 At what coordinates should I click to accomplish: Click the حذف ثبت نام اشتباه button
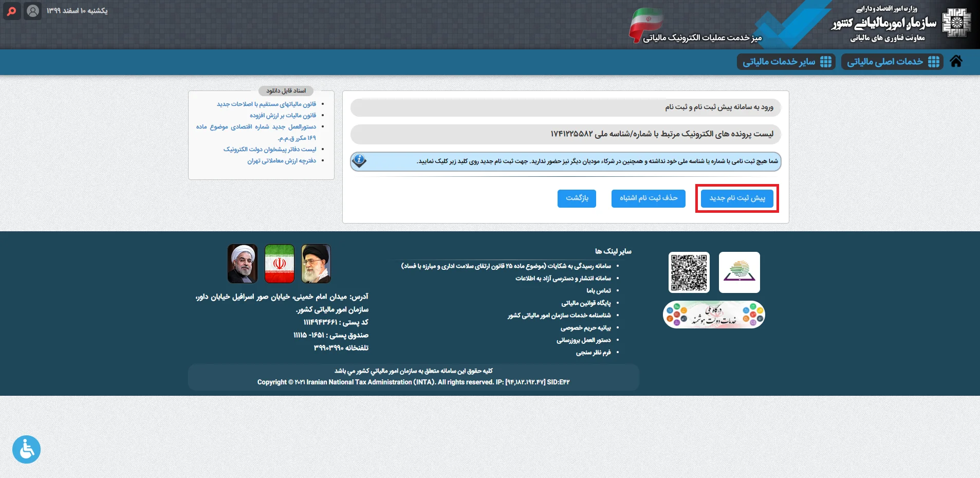pos(648,198)
